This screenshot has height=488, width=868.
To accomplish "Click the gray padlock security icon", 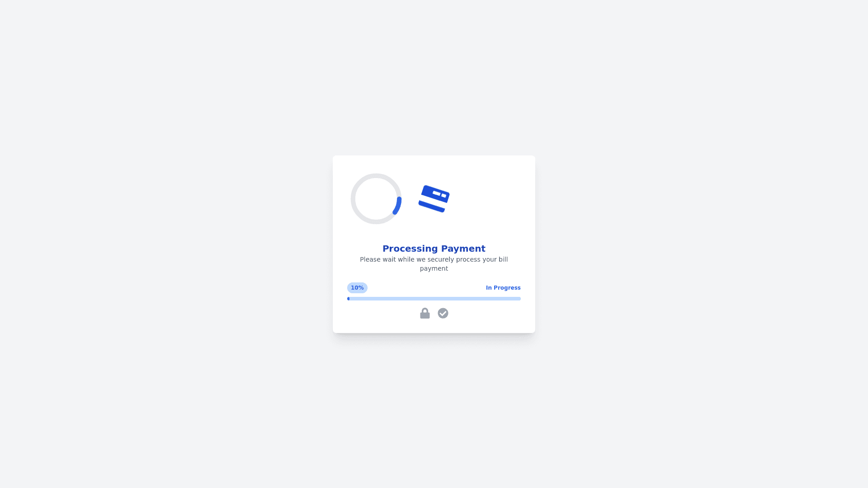I will 425,313.
